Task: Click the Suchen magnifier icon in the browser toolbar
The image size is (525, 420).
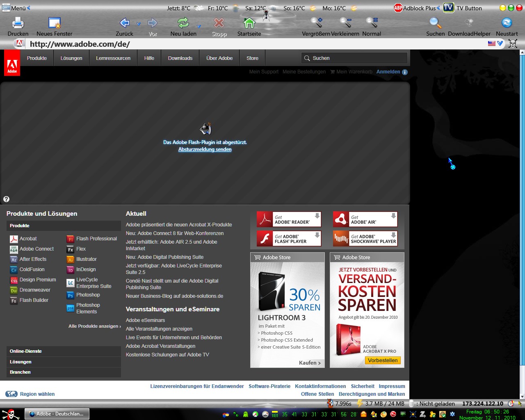Action: pos(435,23)
